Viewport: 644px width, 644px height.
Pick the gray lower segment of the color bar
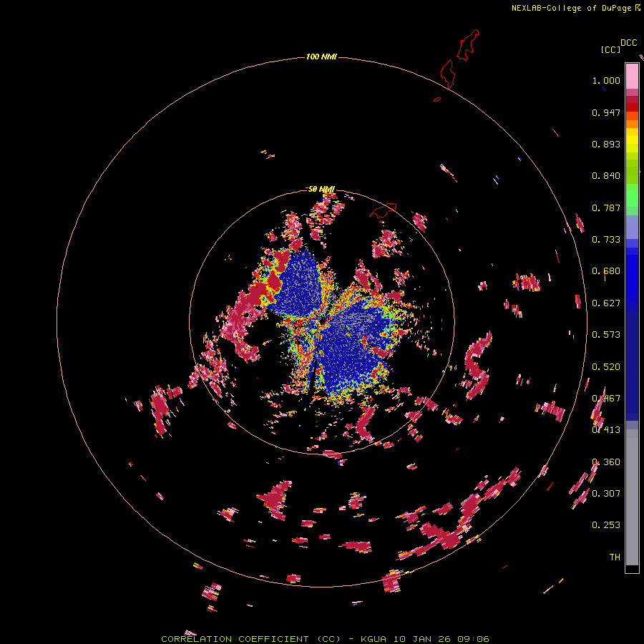[632, 497]
